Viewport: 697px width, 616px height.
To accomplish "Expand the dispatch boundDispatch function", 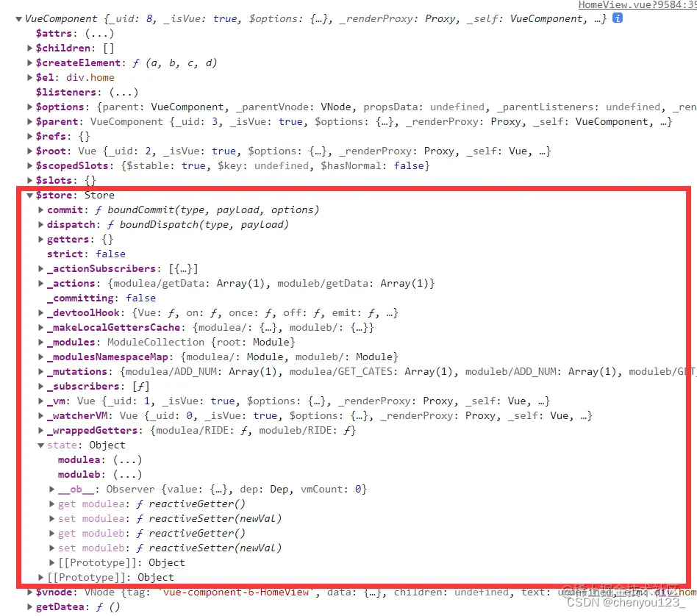I will 41,224.
